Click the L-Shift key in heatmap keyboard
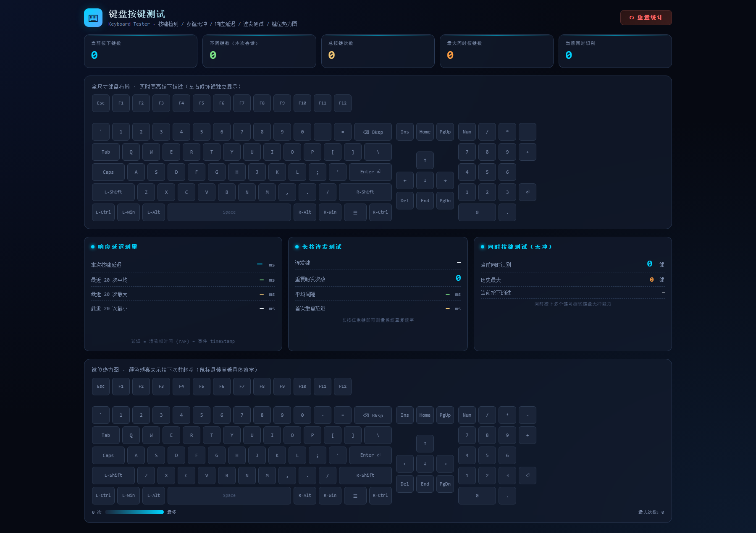Image resolution: width=756 pixels, height=533 pixels. click(113, 476)
